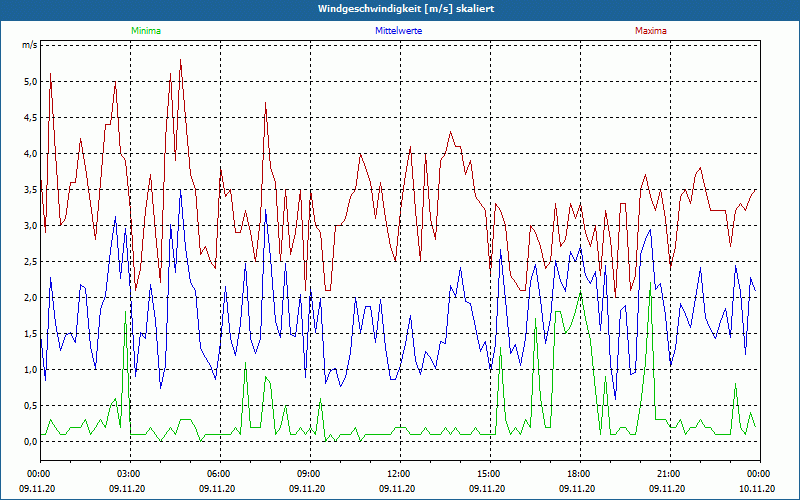Viewport: 800px width, 500px height.
Task: Click the Windgeschwindigkeit chart title bar
Action: click(x=400, y=9)
